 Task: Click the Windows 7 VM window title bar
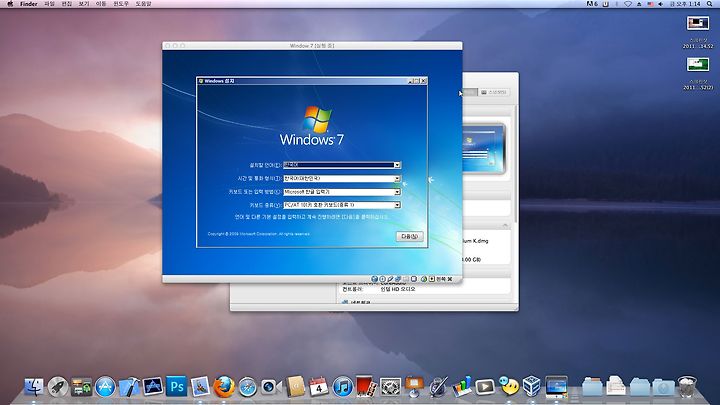312,45
